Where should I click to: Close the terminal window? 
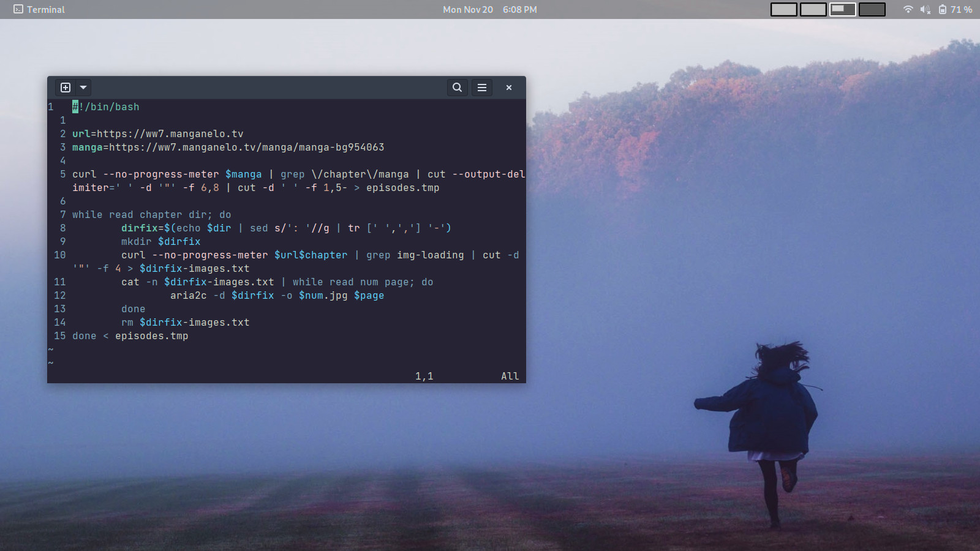(509, 88)
